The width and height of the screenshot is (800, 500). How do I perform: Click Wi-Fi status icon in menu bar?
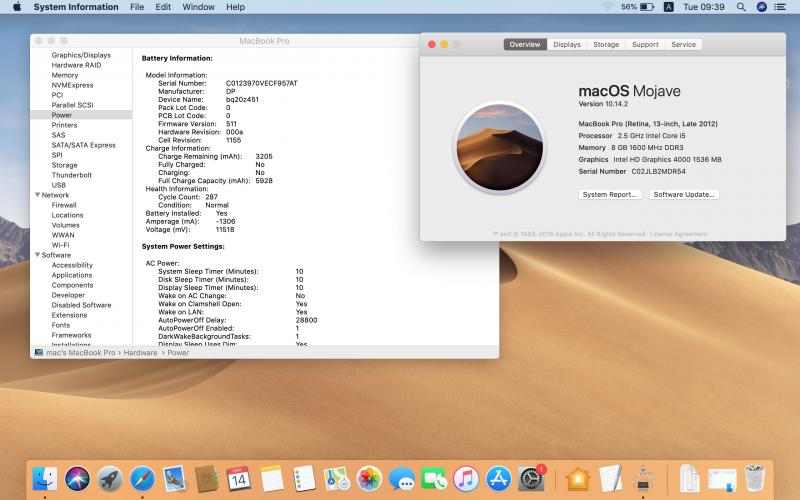[607, 7]
